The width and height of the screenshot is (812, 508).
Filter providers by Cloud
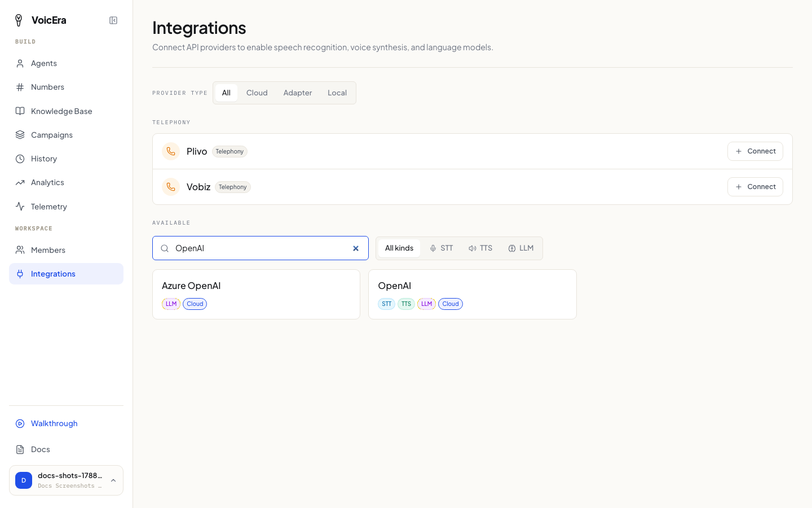pos(257,93)
